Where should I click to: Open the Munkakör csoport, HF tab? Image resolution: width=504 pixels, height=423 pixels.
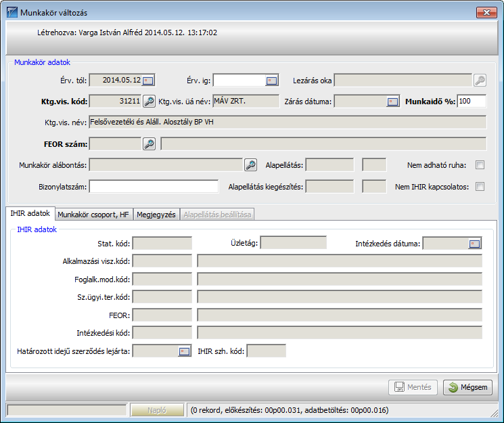coord(93,215)
